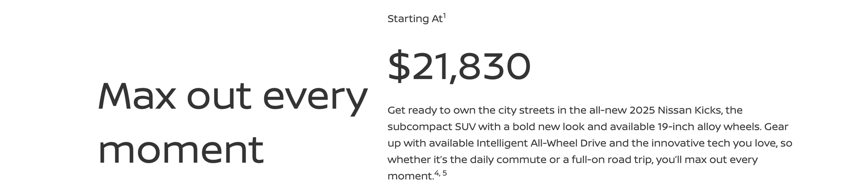Open footnote 5 after the paragraph

click(x=444, y=173)
